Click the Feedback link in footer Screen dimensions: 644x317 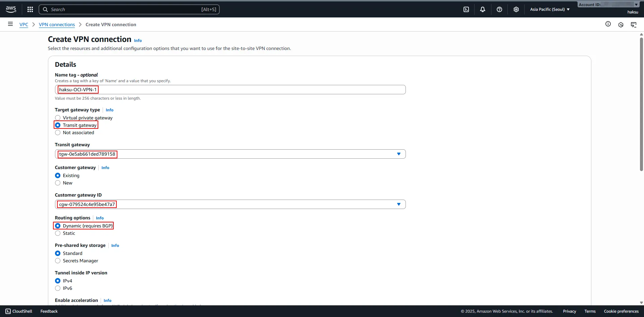click(x=49, y=311)
